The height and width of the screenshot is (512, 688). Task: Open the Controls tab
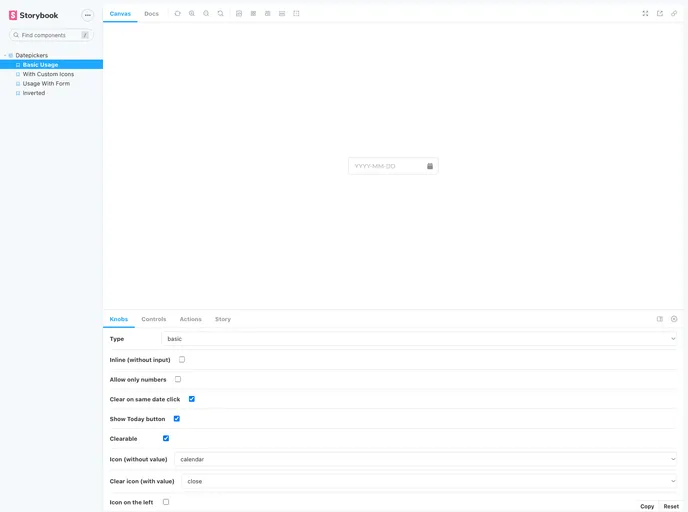click(x=154, y=319)
